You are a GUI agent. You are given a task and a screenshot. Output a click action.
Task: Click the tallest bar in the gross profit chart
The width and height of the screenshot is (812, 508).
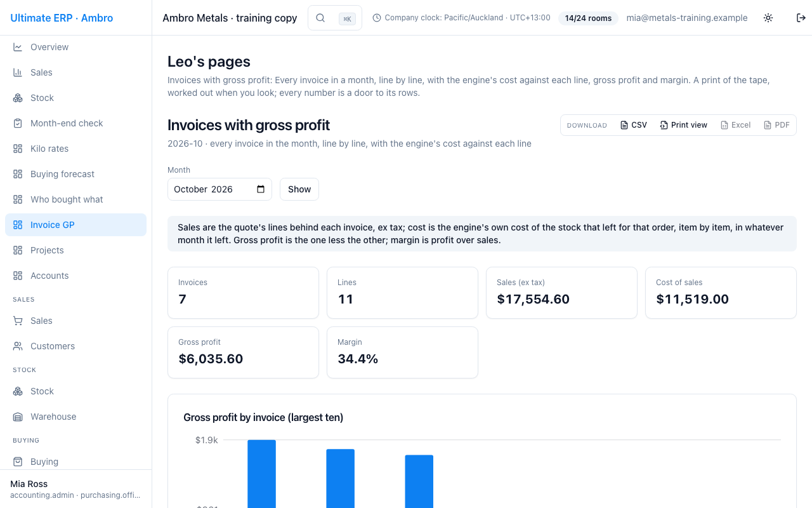[x=261, y=474]
